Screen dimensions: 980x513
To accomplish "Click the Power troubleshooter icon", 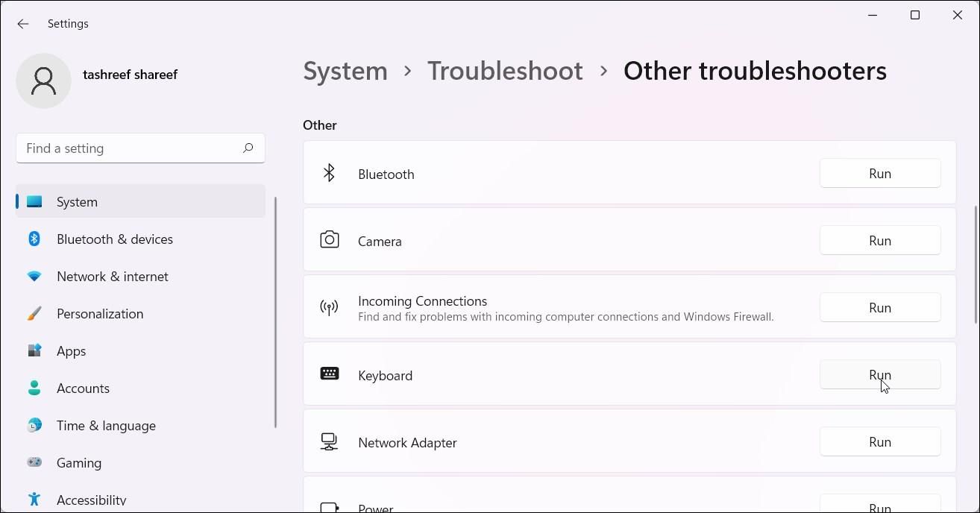I will (329, 506).
